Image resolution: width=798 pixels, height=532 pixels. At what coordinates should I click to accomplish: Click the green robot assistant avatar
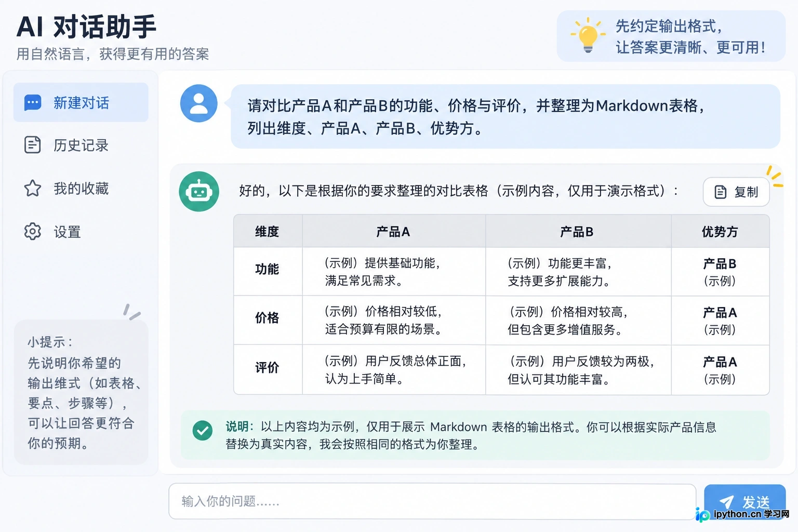coord(199,192)
